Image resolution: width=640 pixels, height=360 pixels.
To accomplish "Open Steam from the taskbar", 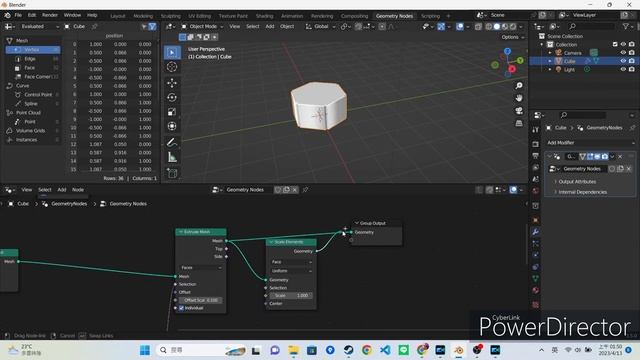I will [x=348, y=350].
